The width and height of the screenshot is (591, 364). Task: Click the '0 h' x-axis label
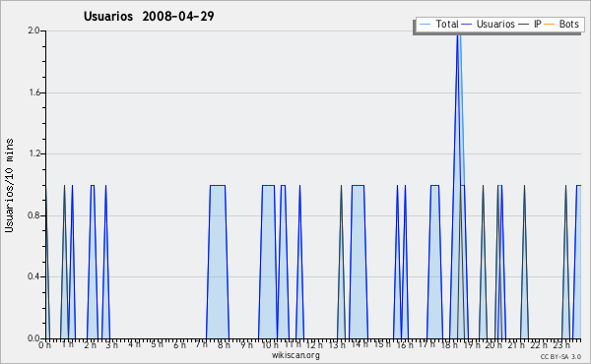[45, 344]
